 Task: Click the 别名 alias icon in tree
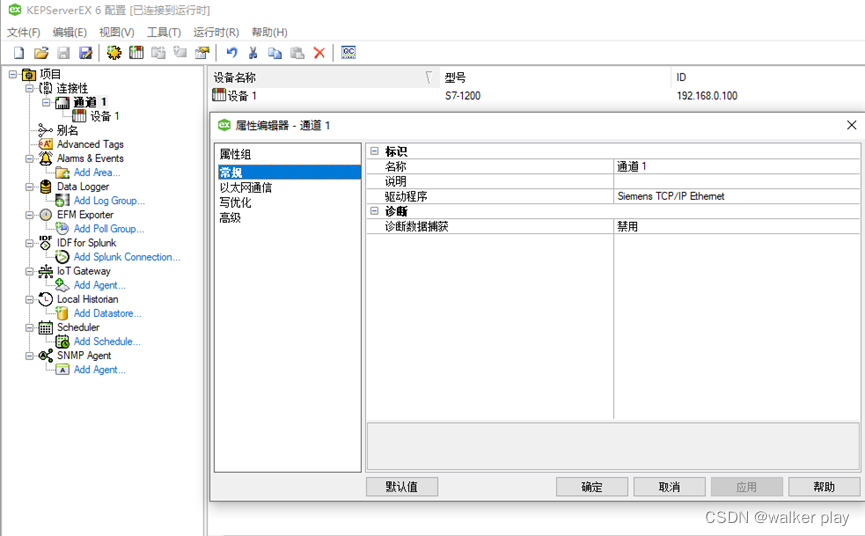46,131
